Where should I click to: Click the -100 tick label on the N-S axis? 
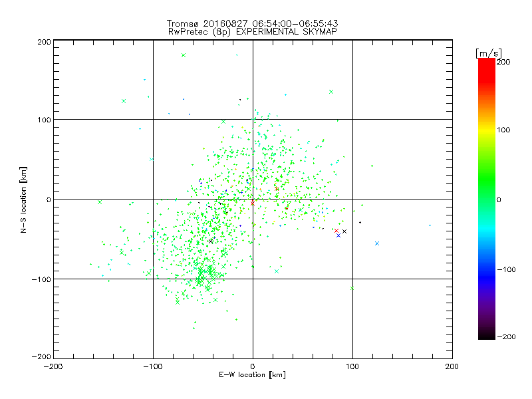42,279
